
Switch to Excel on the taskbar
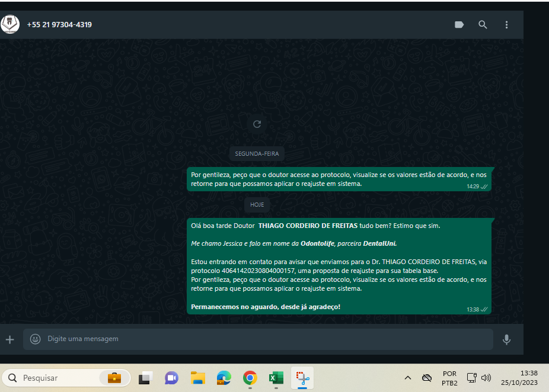pyautogui.click(x=276, y=378)
